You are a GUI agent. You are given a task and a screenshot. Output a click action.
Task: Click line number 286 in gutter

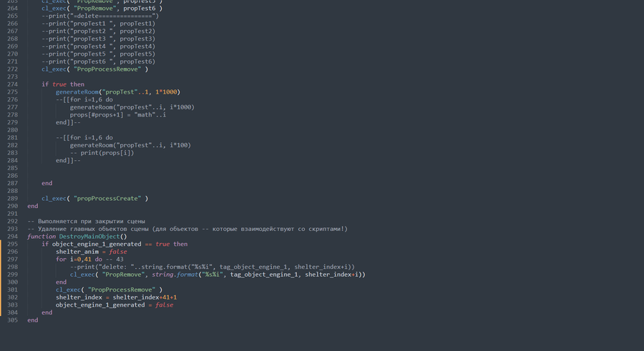(12, 175)
